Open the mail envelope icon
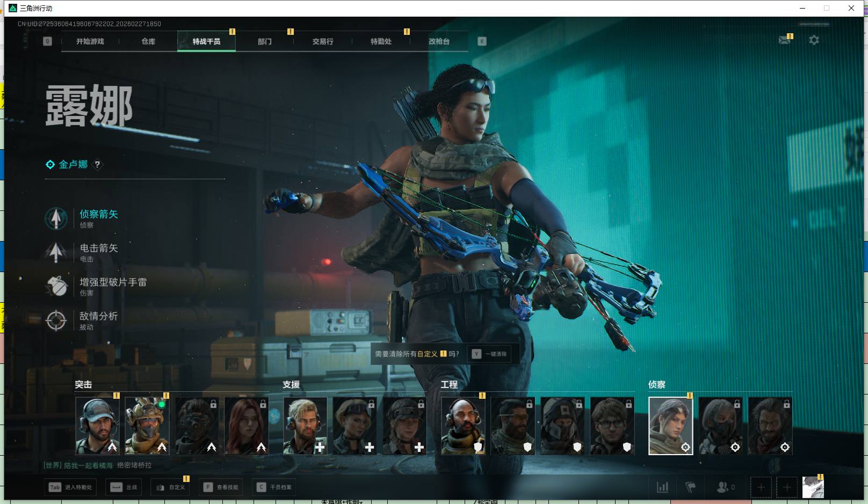 coord(784,40)
